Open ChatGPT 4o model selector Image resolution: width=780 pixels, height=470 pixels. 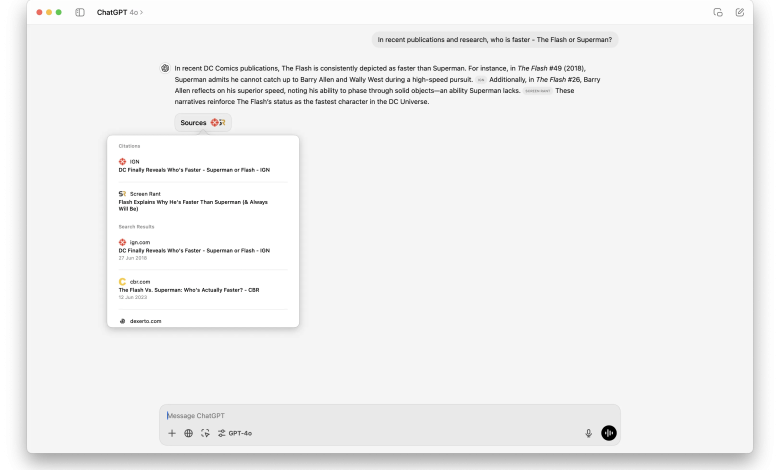(x=120, y=12)
